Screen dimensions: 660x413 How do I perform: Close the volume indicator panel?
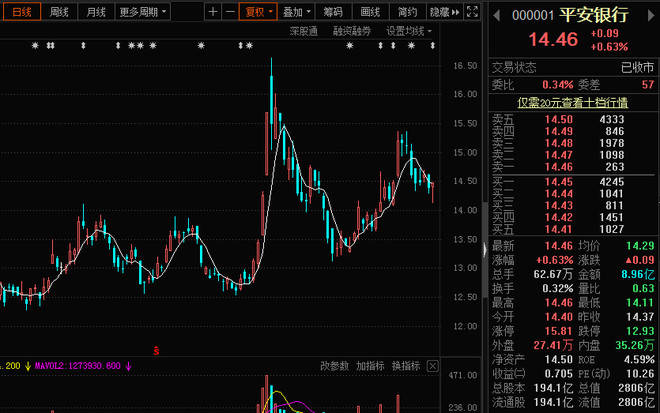432,366
